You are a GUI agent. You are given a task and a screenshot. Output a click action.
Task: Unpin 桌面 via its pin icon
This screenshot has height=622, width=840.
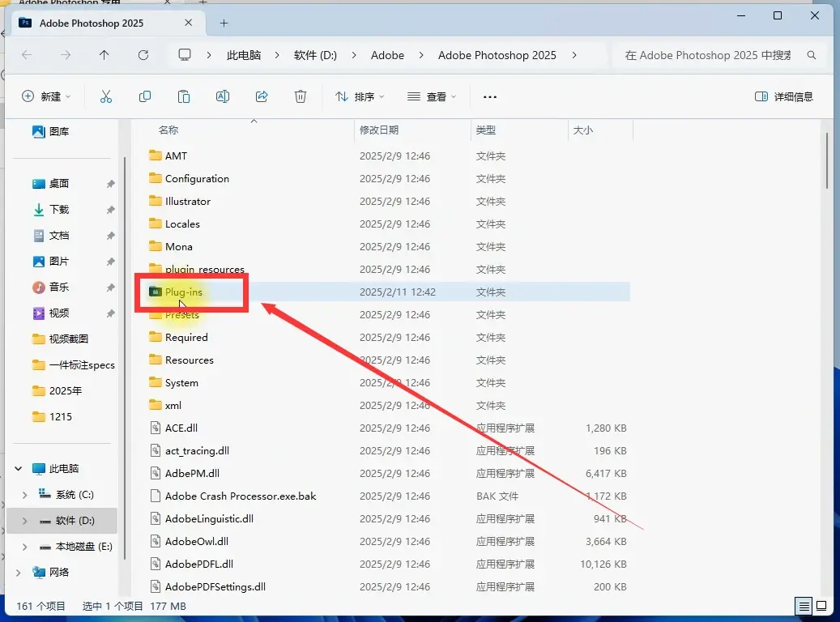[110, 184]
